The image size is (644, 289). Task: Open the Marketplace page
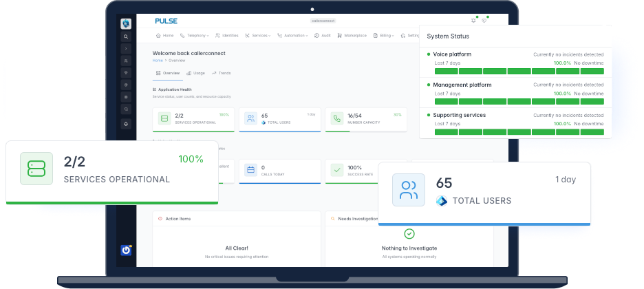(x=352, y=36)
